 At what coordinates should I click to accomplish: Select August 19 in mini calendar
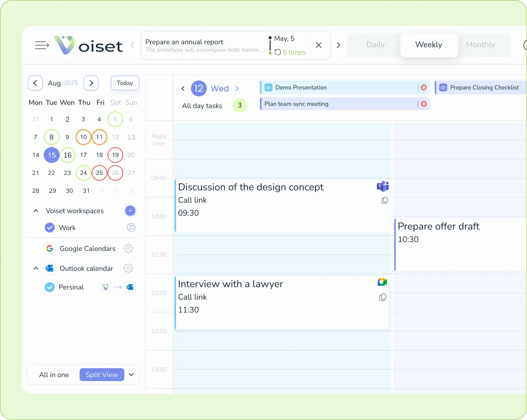(x=115, y=155)
